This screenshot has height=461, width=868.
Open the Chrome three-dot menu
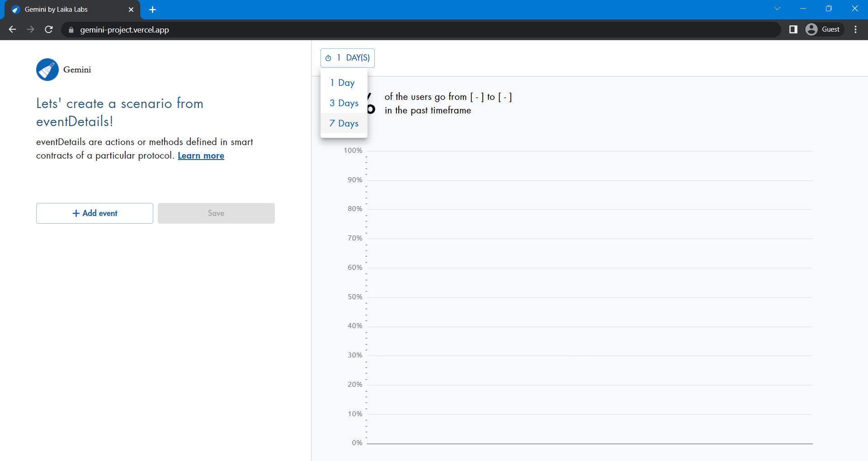point(855,29)
